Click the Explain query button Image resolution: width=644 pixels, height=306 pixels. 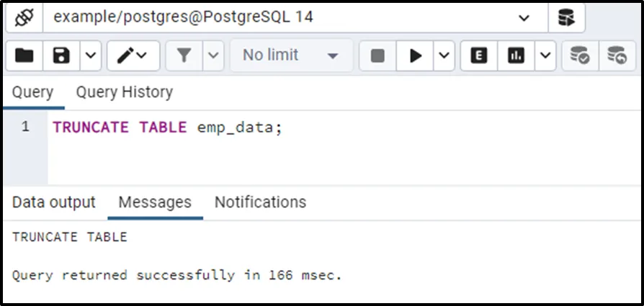(x=479, y=55)
